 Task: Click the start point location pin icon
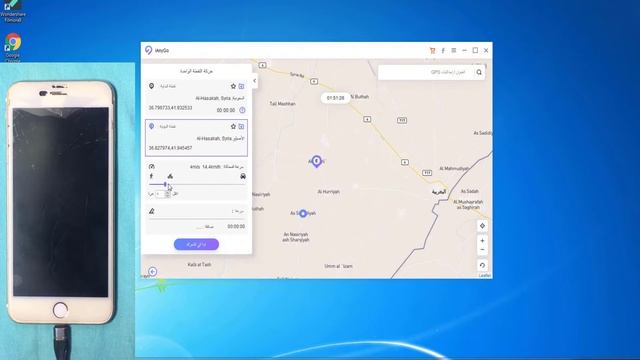tap(151, 86)
